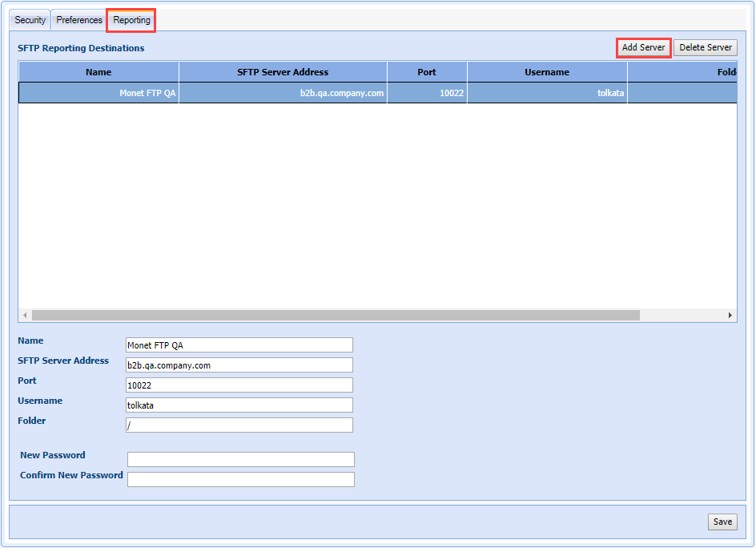Sort table by Port column header
The image size is (756, 548).
pyautogui.click(x=427, y=72)
